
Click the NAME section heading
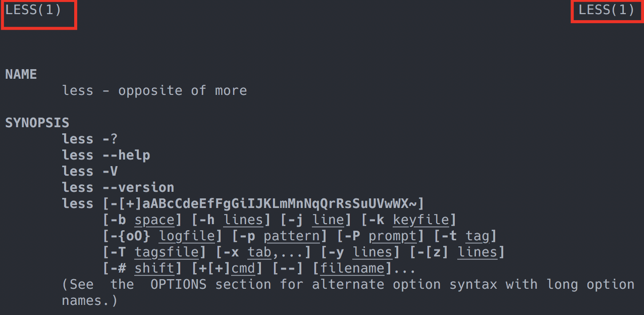coord(21,75)
